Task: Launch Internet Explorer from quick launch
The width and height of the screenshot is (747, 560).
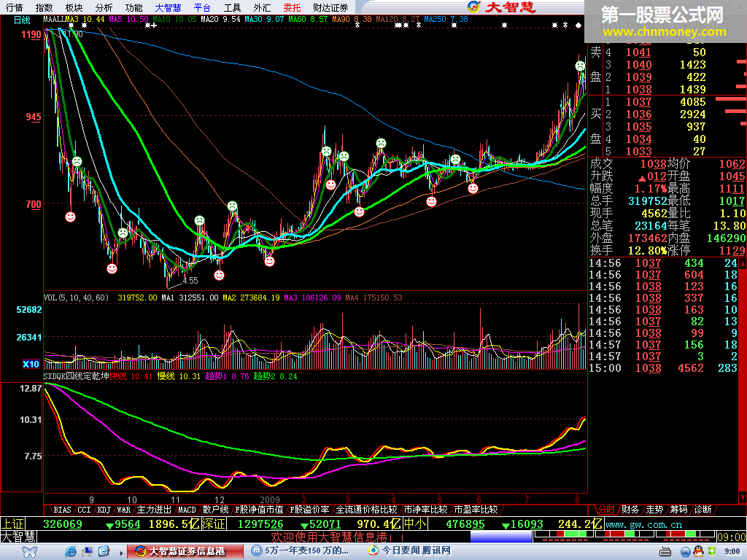Action: [x=71, y=551]
